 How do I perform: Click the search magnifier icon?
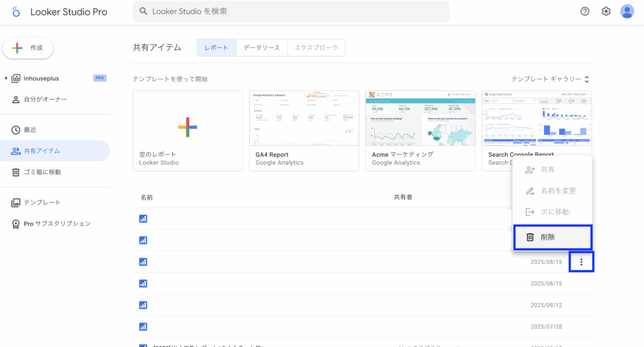pos(143,11)
